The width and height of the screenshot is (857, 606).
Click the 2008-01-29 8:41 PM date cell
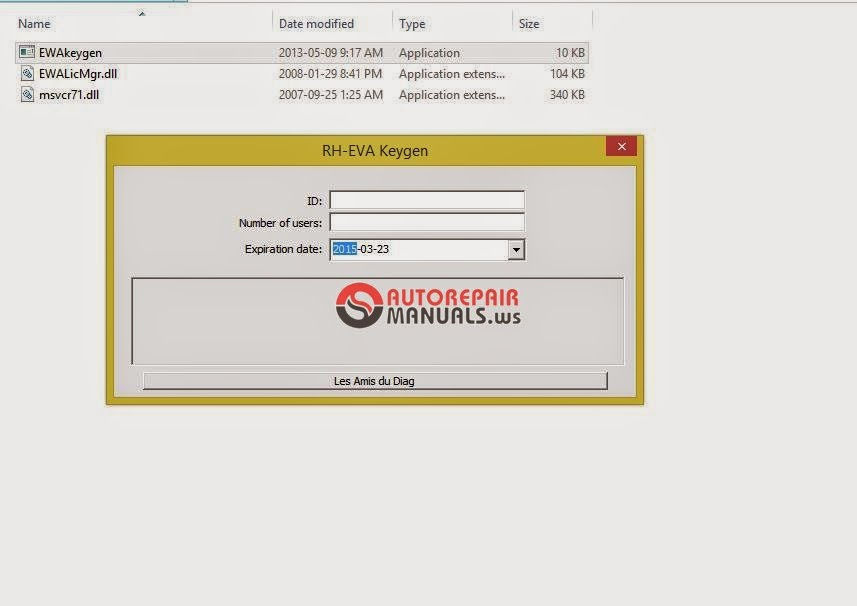coord(331,74)
